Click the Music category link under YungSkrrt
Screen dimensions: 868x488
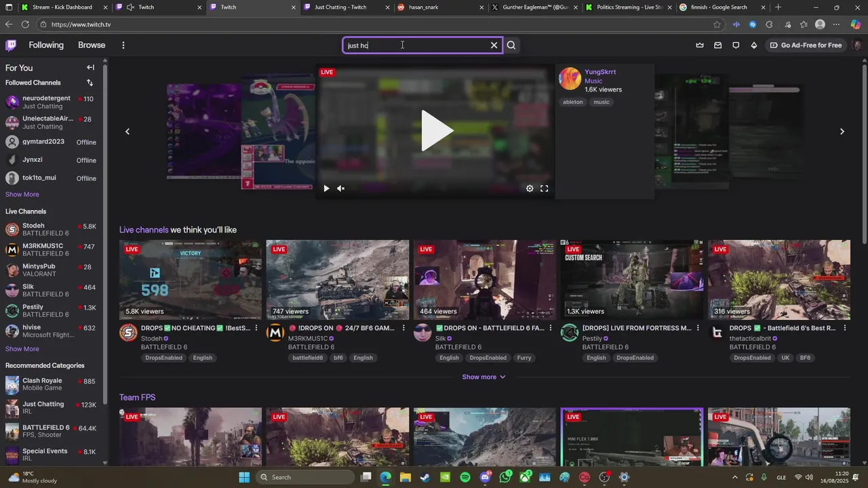[x=593, y=81]
